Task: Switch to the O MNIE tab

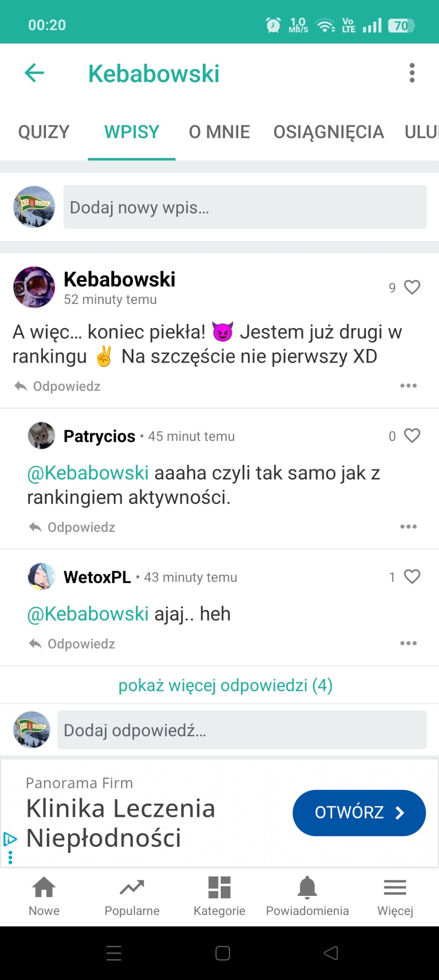Action: point(219,132)
